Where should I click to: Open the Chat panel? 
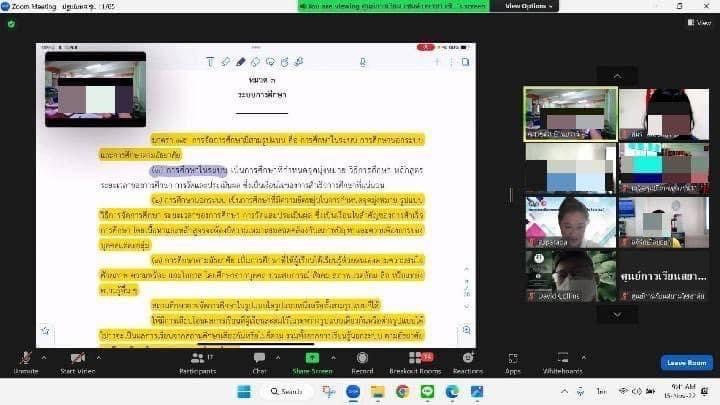click(x=259, y=359)
